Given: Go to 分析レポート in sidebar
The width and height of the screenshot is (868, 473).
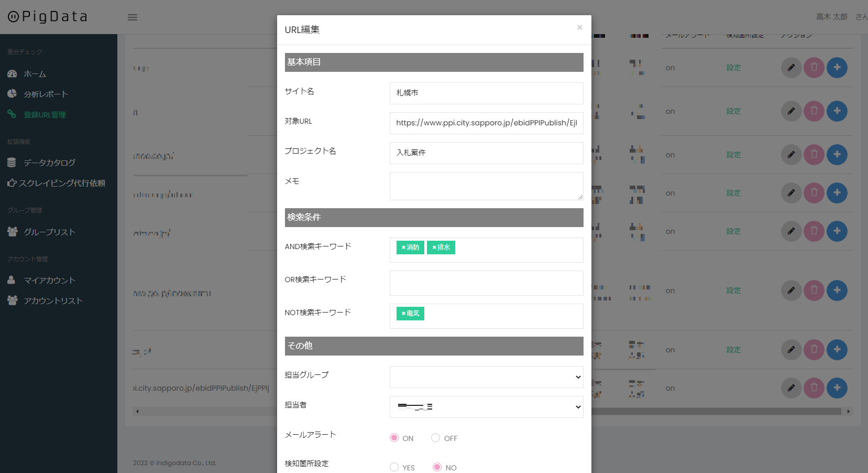Looking at the screenshot, I should point(46,94).
